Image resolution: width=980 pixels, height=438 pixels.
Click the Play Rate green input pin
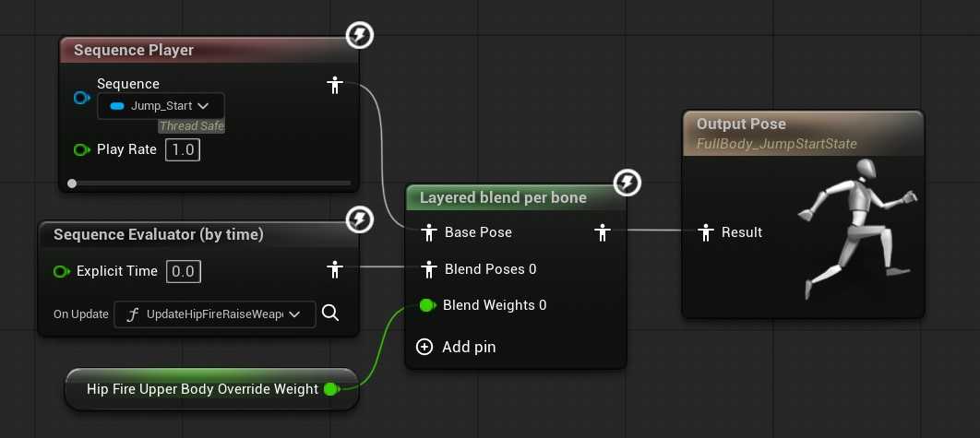(x=81, y=149)
